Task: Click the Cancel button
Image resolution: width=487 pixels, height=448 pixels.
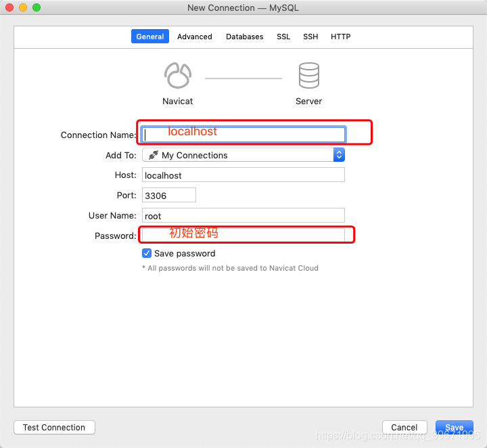Action: 404,428
